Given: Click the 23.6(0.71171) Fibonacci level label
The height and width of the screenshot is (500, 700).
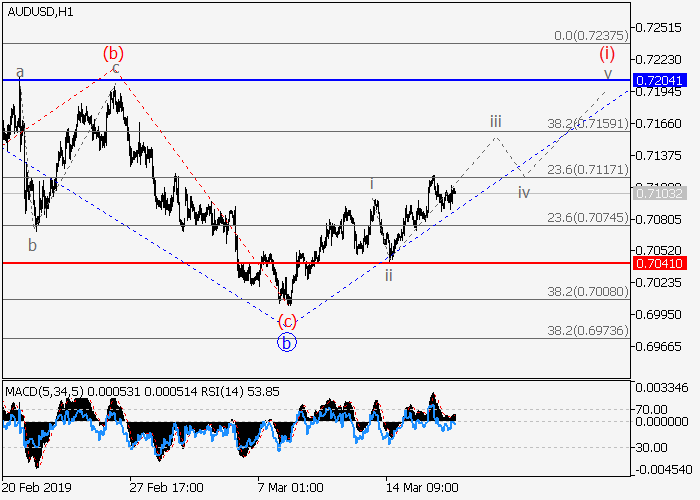Looking at the screenshot, I should click(587, 169).
